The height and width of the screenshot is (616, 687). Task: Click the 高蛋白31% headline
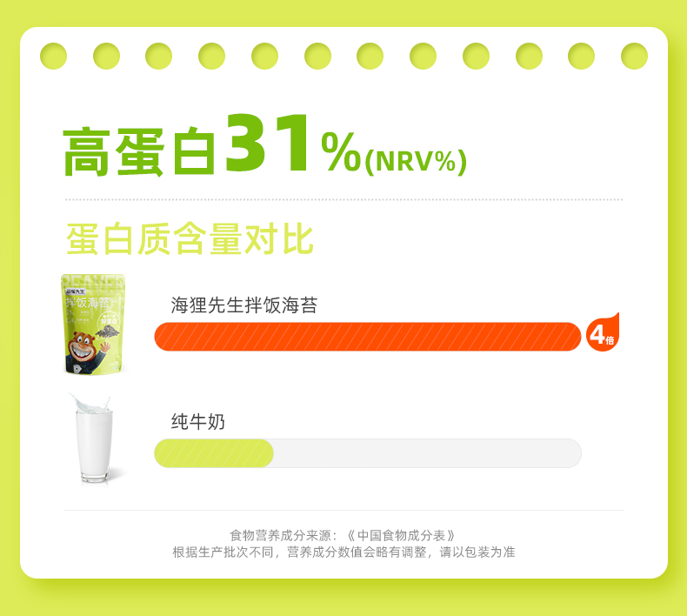pyautogui.click(x=211, y=144)
